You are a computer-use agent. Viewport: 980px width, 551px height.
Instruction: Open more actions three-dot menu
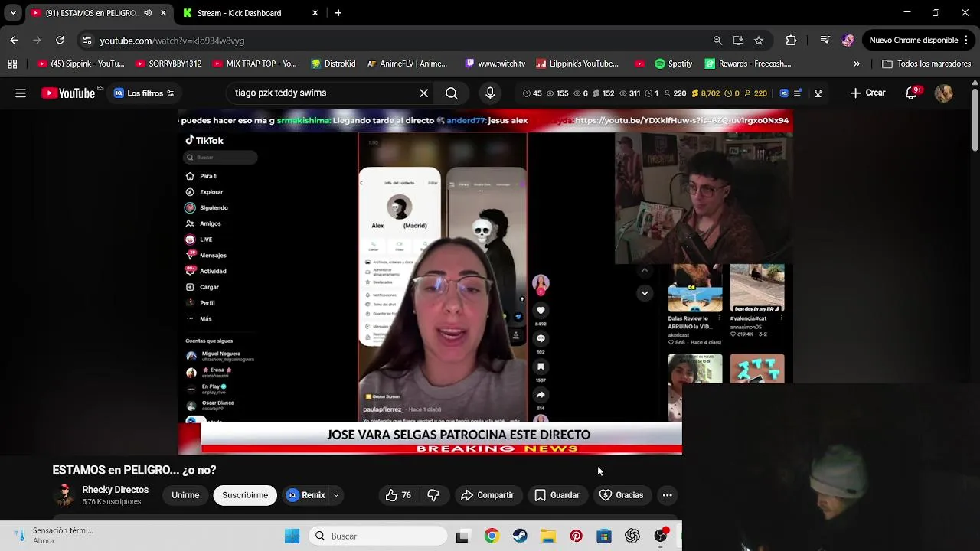click(667, 495)
